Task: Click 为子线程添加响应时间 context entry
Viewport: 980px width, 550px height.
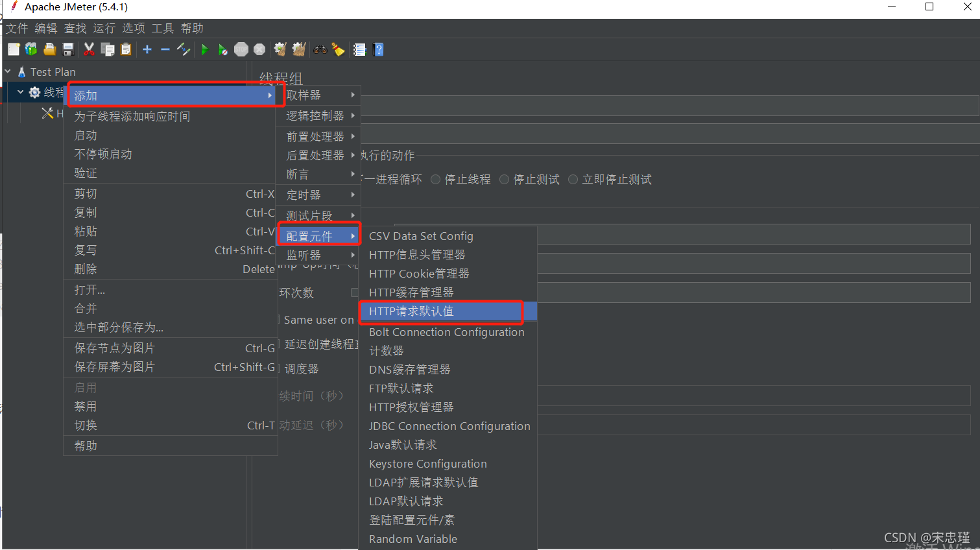Action: 171,116
